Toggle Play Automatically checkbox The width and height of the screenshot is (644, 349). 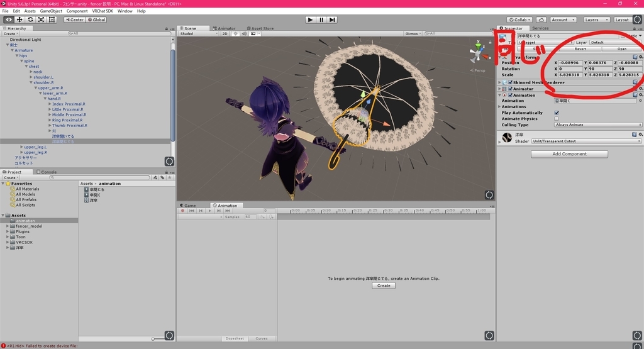[557, 113]
